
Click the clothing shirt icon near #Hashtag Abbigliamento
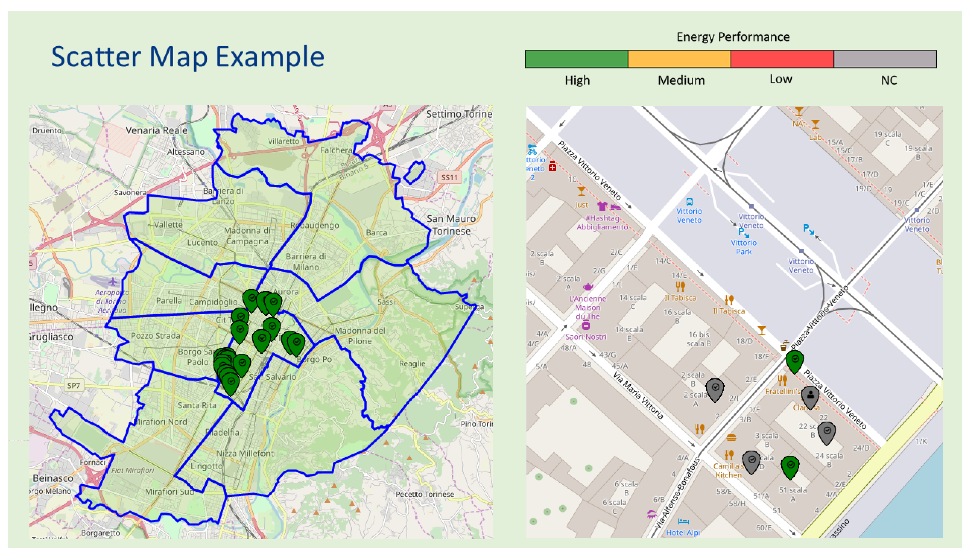[602, 206]
